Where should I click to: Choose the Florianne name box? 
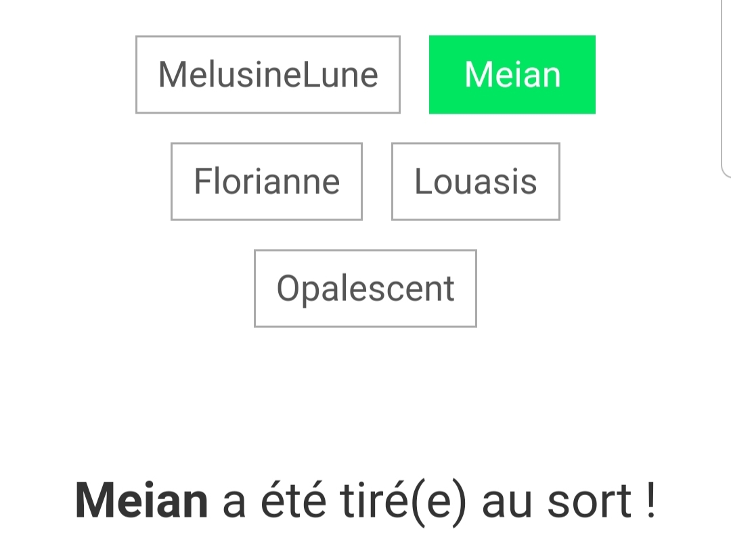pyautogui.click(x=267, y=181)
